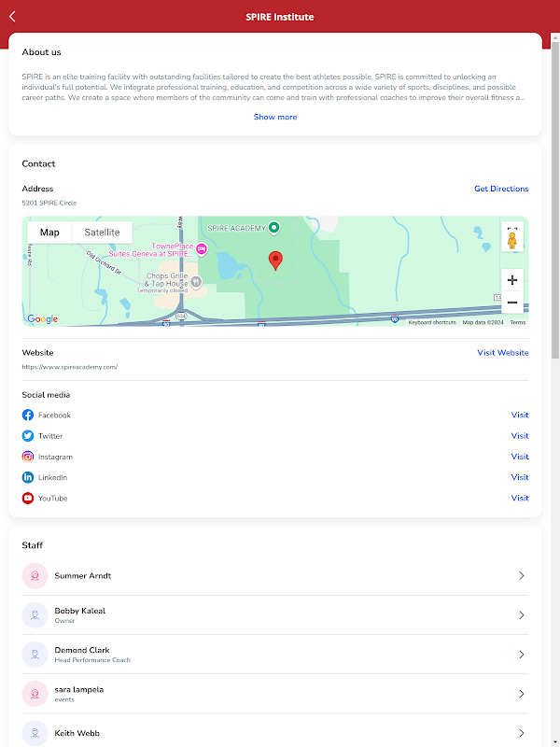Viewport: 560px width, 747px height.
Task: Click the page vertical scrollbar
Action: click(555, 198)
